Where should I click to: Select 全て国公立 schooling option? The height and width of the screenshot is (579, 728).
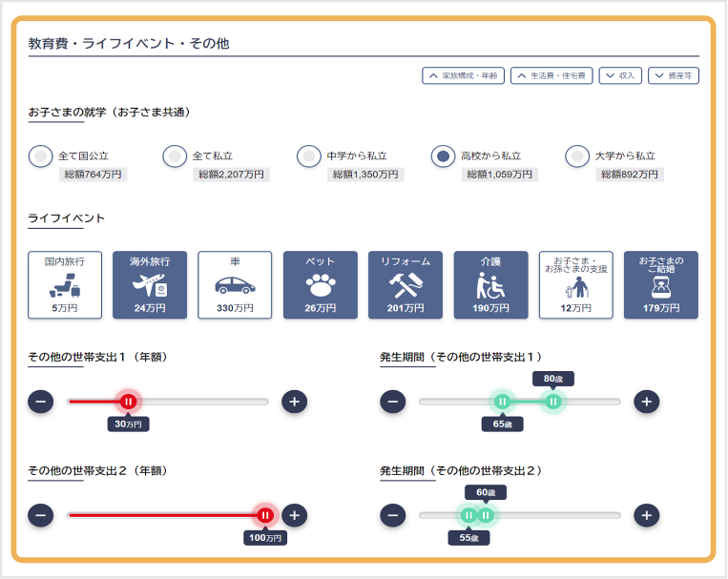tap(40, 156)
